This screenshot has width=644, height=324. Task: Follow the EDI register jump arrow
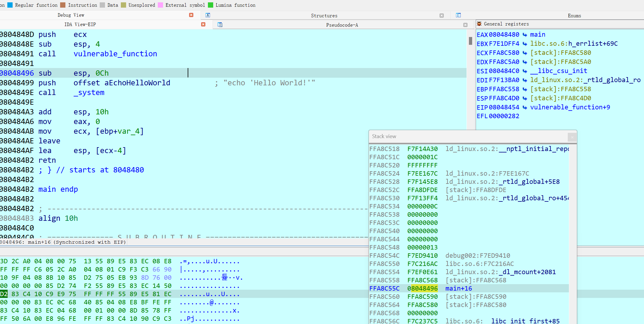click(525, 80)
